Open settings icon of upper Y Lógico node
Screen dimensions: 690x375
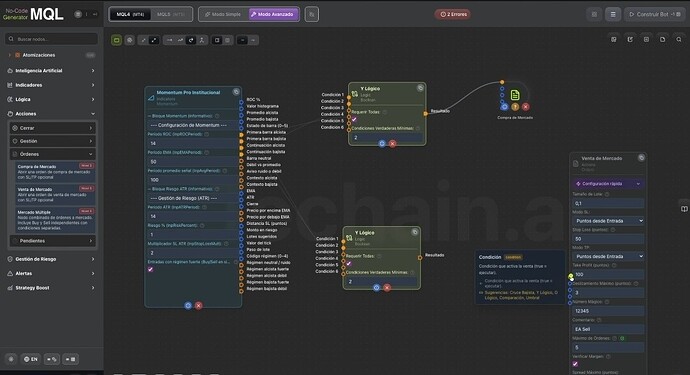(420, 88)
